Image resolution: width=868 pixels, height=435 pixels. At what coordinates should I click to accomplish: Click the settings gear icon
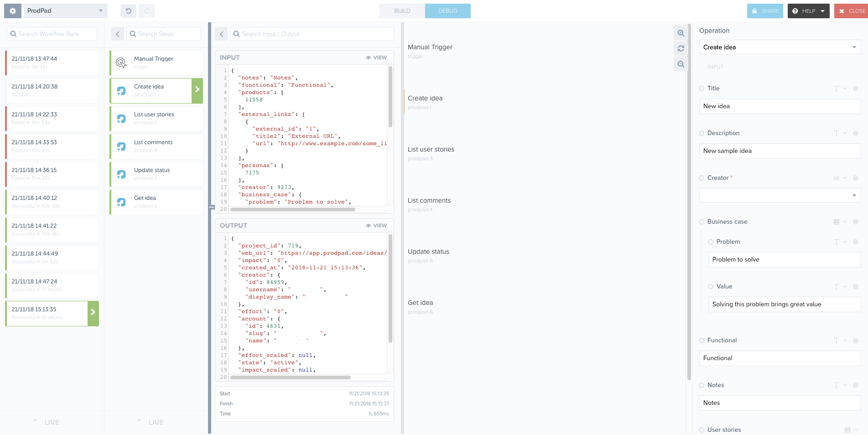point(13,11)
